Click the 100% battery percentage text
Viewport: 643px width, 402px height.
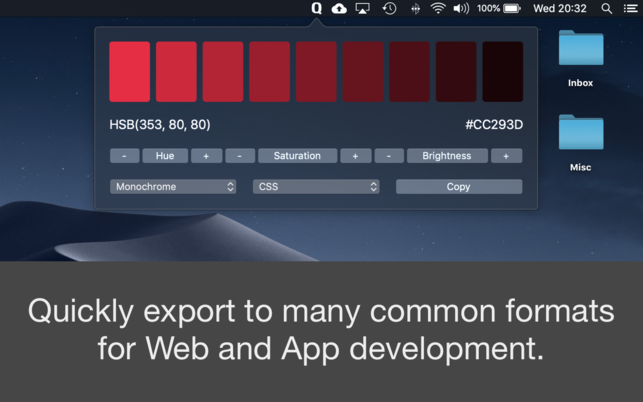488,8
